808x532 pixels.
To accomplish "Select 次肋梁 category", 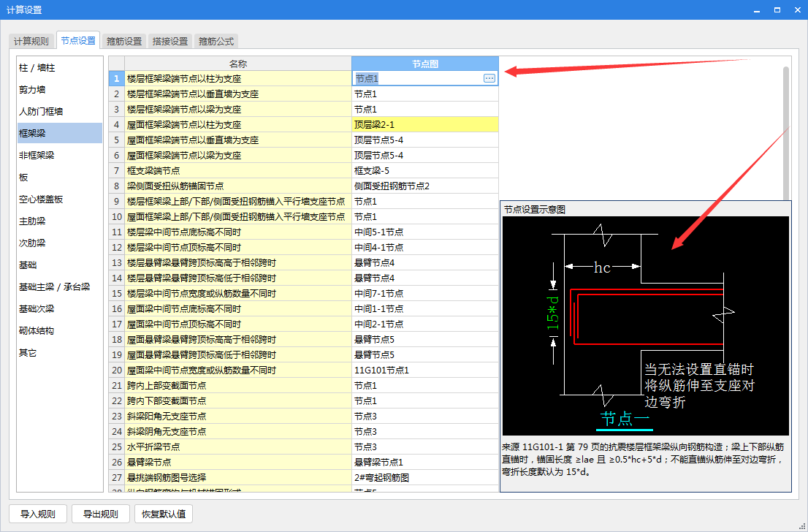I will coord(60,243).
